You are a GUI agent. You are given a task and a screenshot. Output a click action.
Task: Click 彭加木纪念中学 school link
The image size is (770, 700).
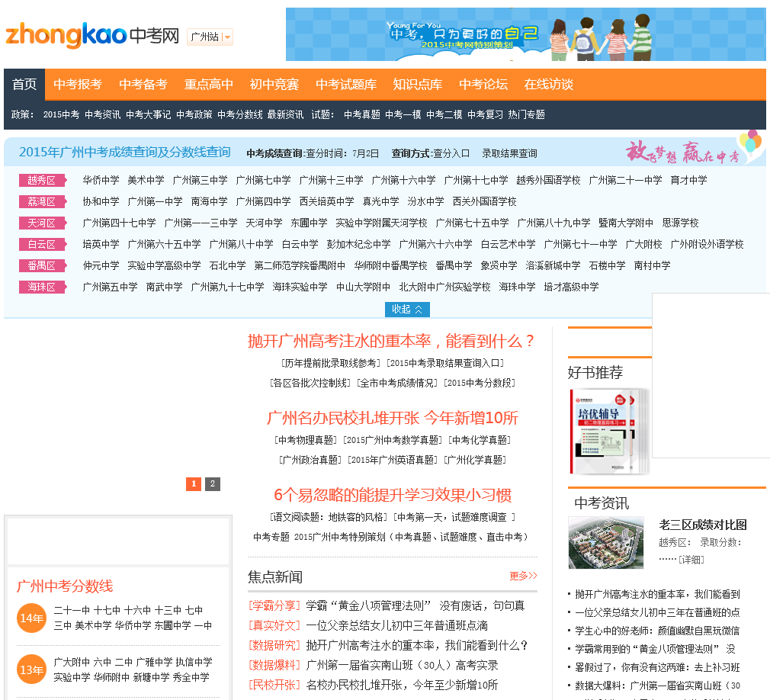358,244
